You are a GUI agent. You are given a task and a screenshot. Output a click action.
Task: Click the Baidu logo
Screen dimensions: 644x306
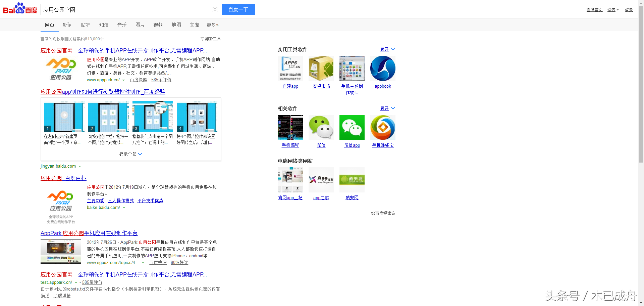pos(19,9)
